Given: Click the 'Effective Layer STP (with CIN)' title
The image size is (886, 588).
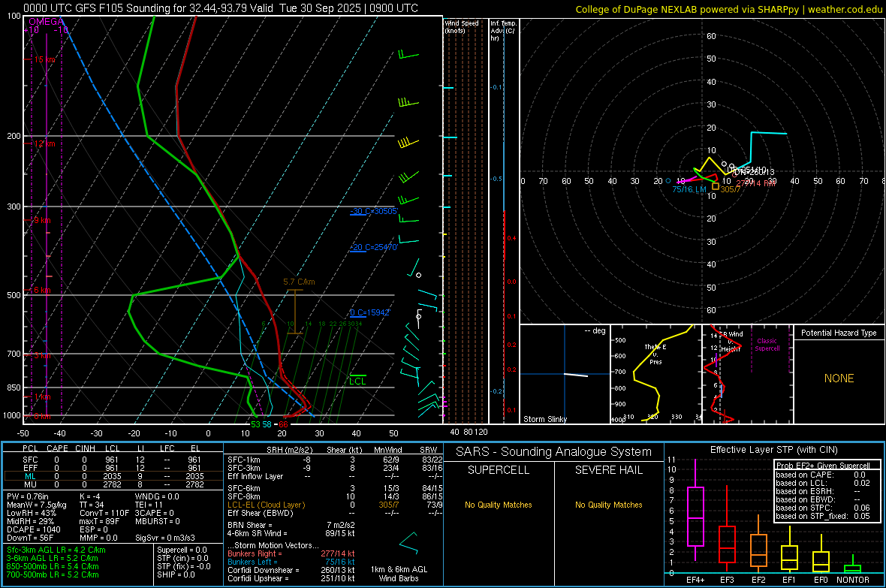Looking at the screenshot, I should [773, 450].
